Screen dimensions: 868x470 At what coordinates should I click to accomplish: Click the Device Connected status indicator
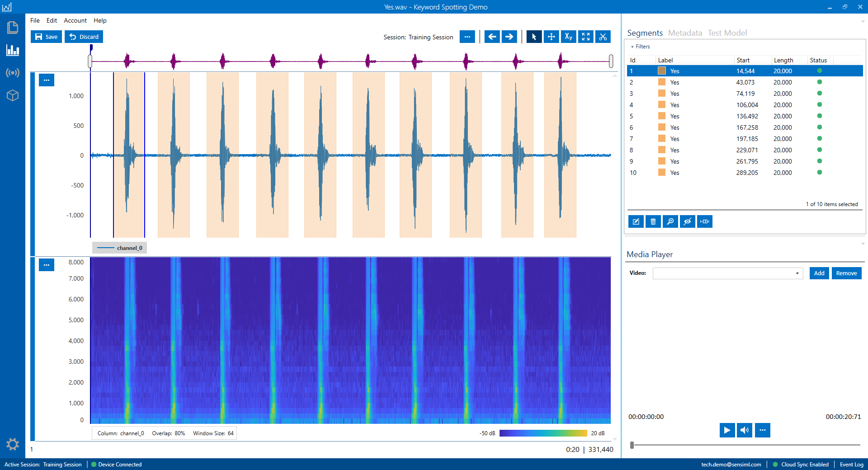(x=116, y=465)
